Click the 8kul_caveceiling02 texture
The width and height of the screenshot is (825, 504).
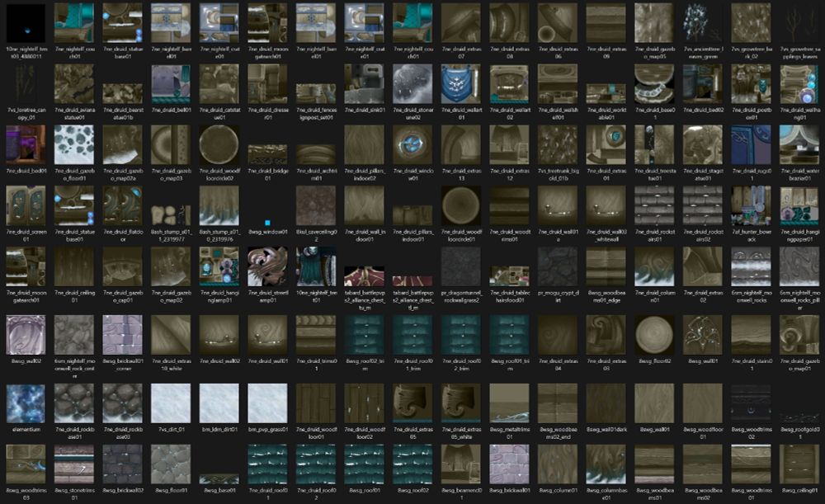(316, 206)
